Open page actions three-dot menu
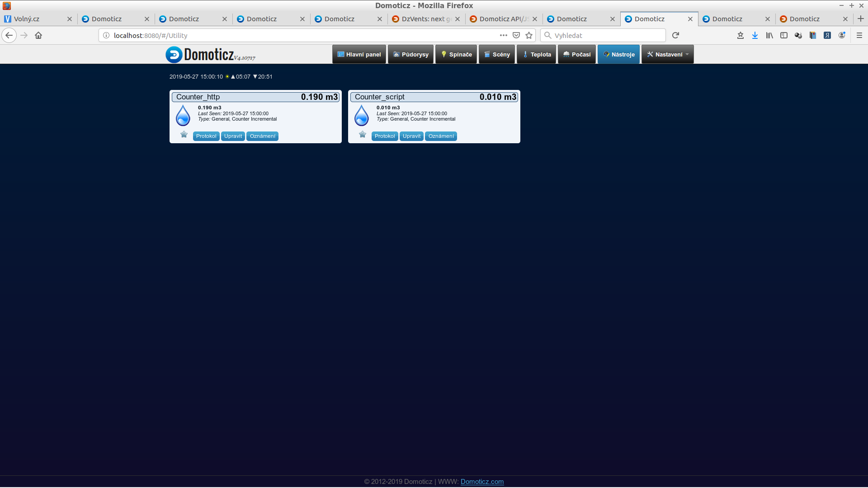This screenshot has width=868, height=488. click(503, 35)
